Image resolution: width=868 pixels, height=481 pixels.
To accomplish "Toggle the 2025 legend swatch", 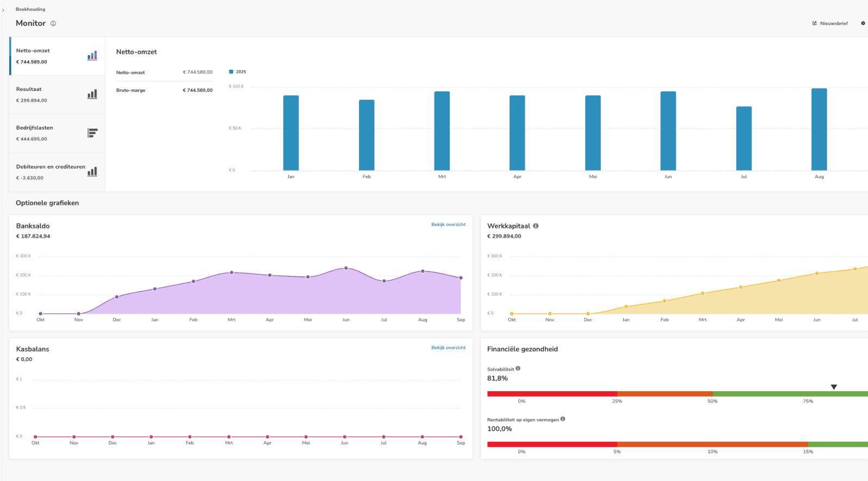I will click(x=231, y=72).
